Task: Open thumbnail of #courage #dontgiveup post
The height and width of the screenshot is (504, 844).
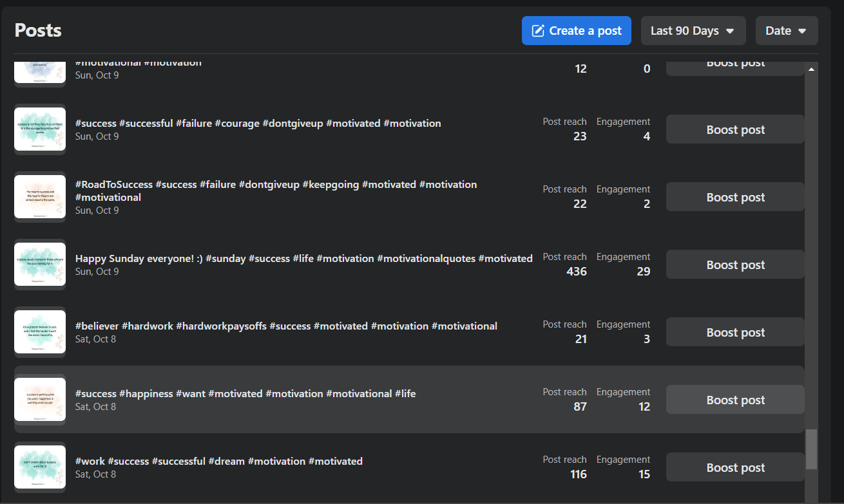Action: tap(40, 129)
